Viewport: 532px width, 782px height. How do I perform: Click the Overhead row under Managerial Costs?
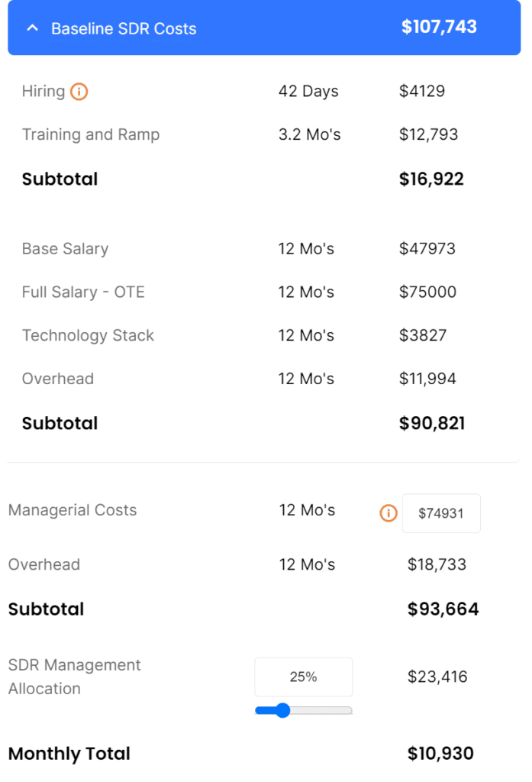[x=44, y=564]
